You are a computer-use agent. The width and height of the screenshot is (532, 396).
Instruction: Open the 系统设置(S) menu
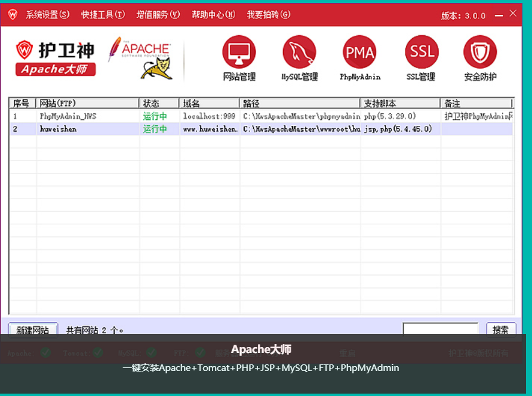click(47, 15)
